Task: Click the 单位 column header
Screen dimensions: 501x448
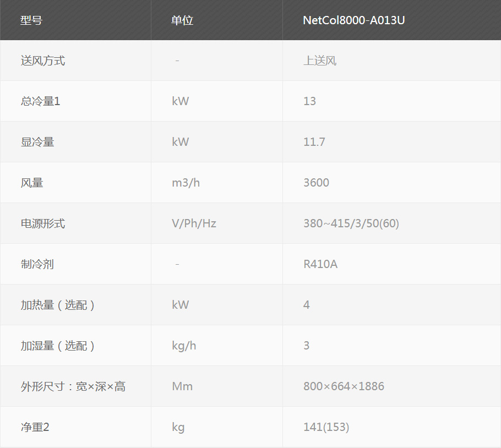Action: tap(182, 20)
